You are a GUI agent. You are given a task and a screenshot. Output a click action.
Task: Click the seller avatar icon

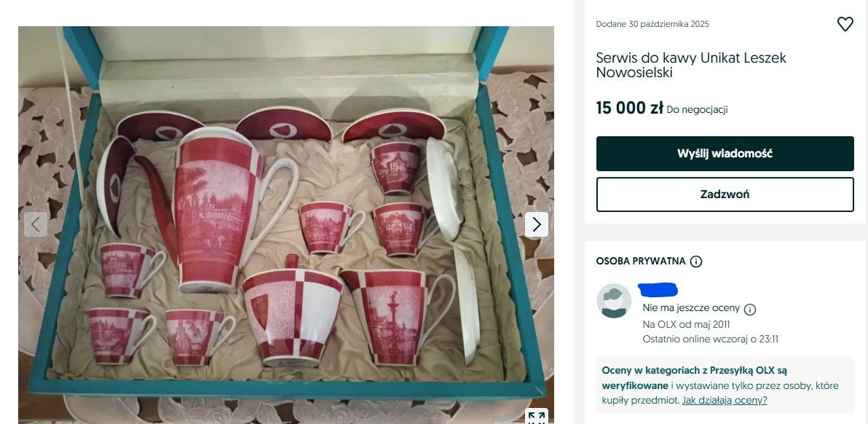[614, 301]
